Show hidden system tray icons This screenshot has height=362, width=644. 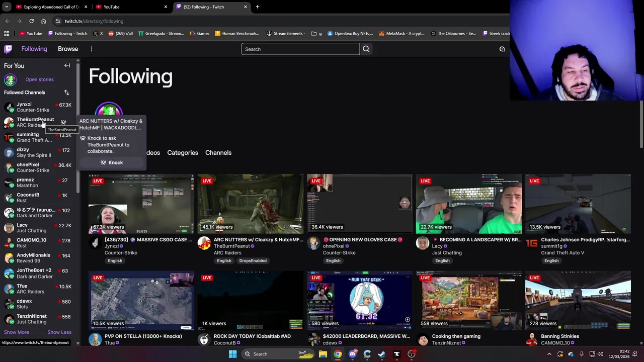point(549,354)
